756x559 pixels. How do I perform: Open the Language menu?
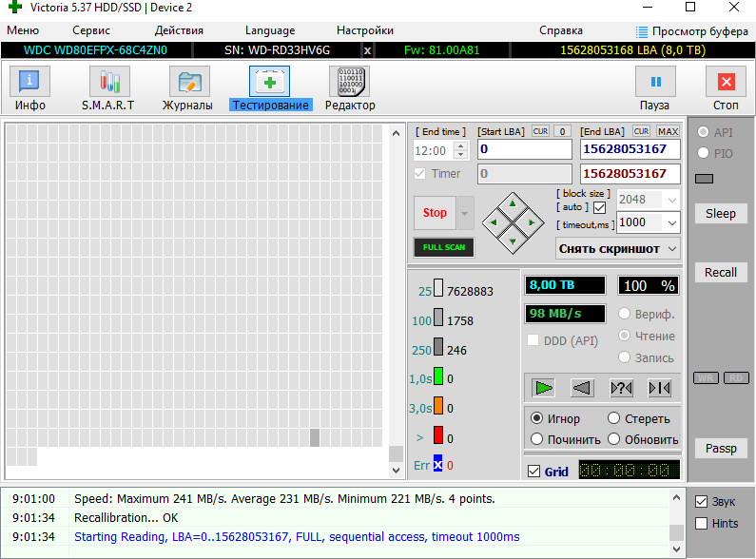point(270,30)
